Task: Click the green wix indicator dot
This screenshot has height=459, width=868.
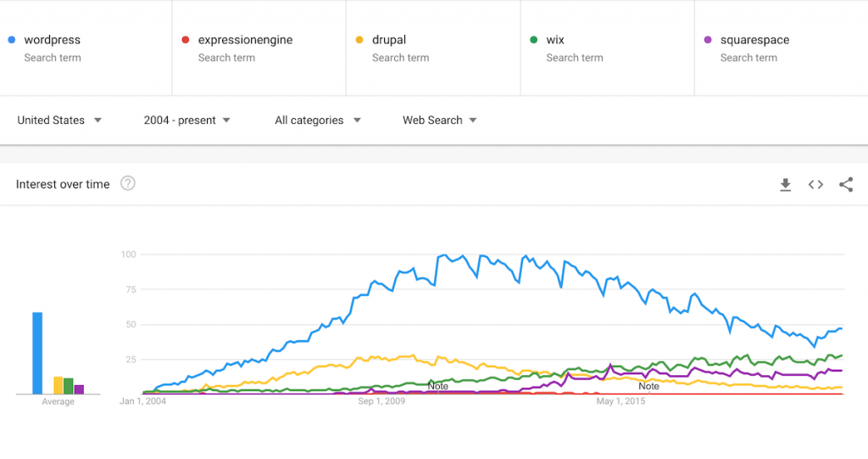Action: [534, 40]
